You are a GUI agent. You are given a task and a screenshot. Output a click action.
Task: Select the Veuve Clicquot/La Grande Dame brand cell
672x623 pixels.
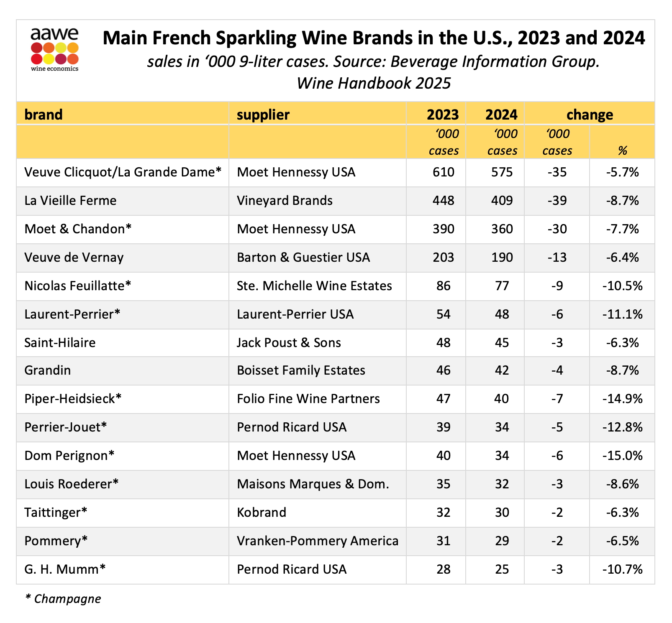[123, 172]
